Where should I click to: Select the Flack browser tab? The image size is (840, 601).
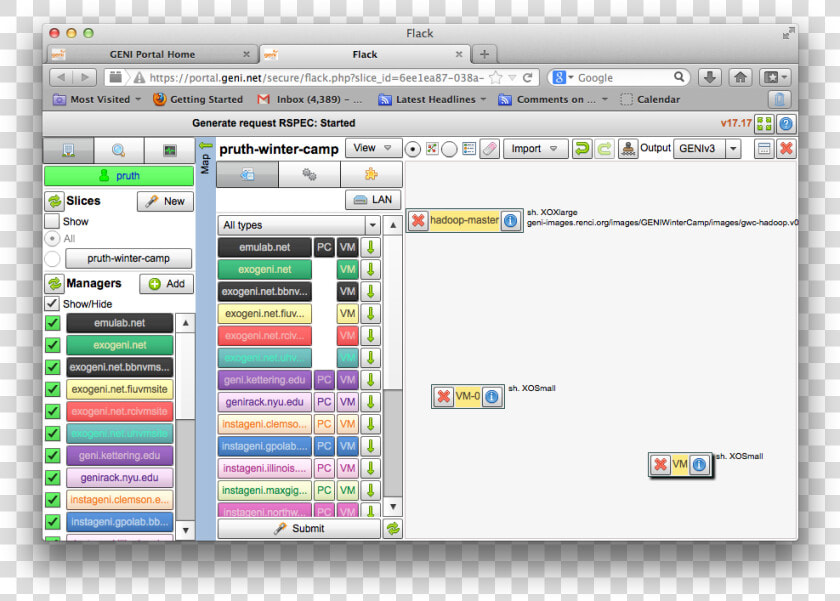pyautogui.click(x=364, y=54)
